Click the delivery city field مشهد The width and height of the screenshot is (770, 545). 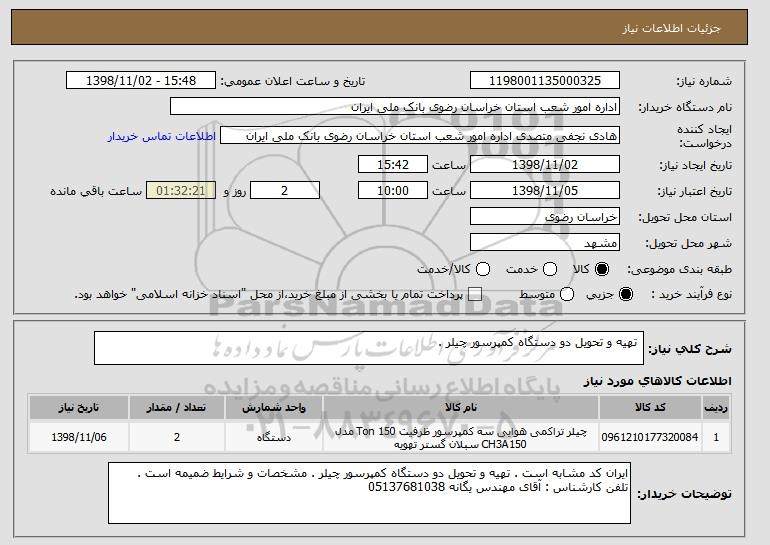pos(545,243)
